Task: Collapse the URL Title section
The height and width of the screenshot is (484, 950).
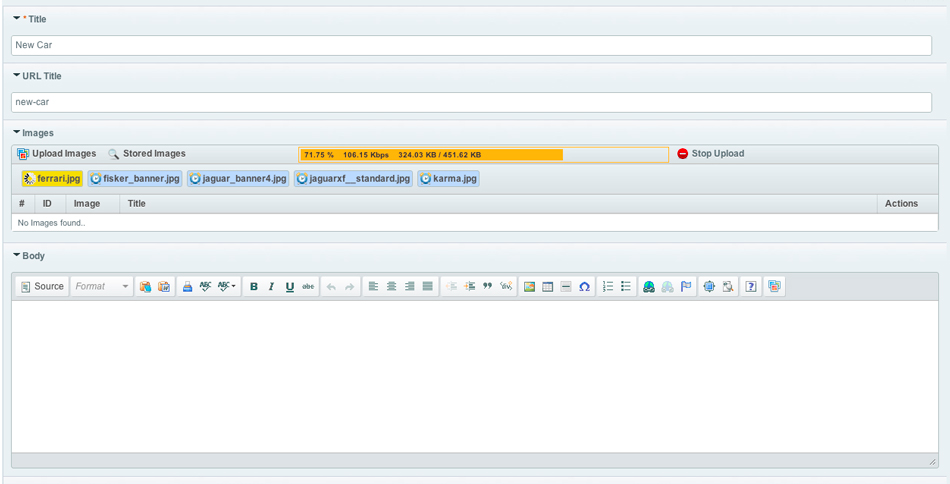Action: pos(16,76)
